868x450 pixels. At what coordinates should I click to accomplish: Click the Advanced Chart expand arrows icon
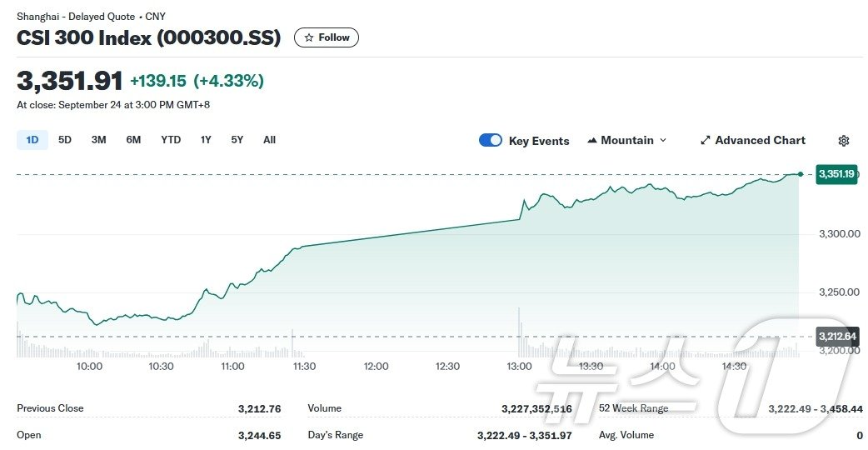click(705, 140)
